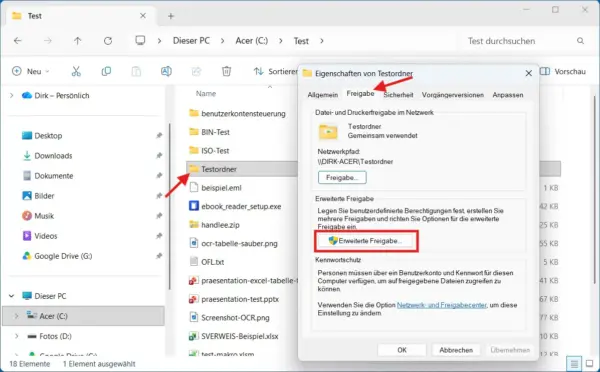
Task: Expand chevron after Test in address bar
Action: [x=322, y=41]
